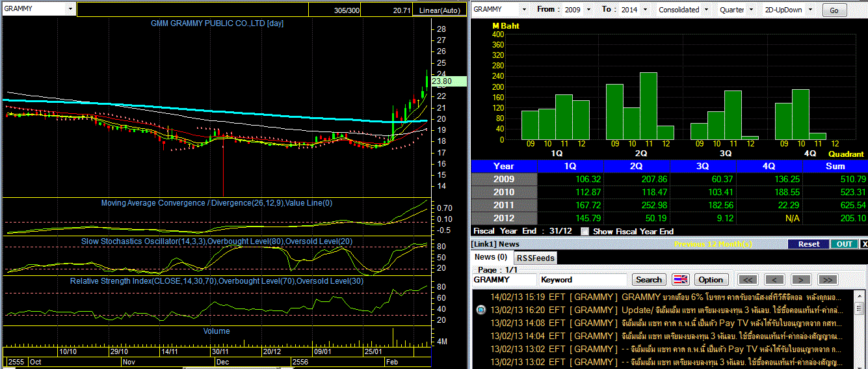This screenshot has width=868, height=369.
Task: Click the Year column header
Action: point(504,166)
